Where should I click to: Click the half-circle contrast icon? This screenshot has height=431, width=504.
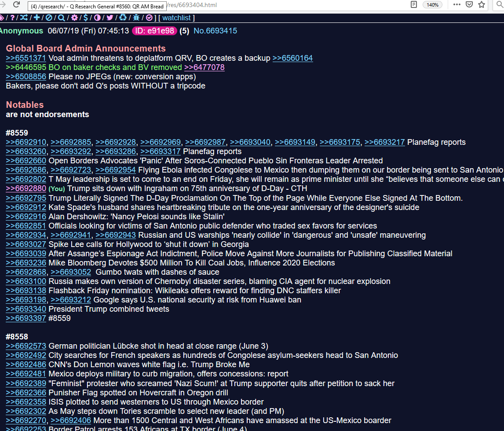tap(97, 18)
